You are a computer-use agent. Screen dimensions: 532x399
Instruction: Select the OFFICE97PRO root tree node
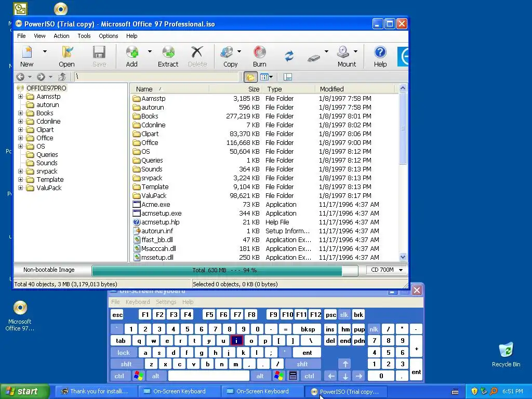click(46, 88)
